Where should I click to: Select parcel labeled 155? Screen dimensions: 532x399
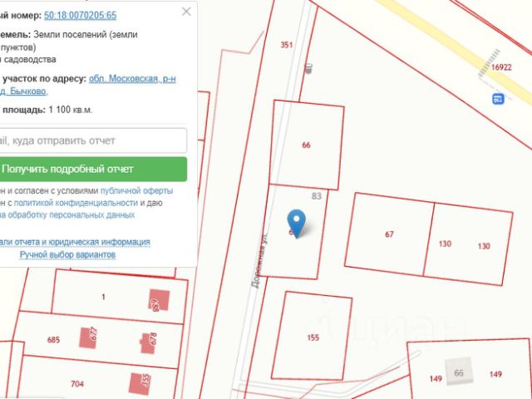[313, 337]
